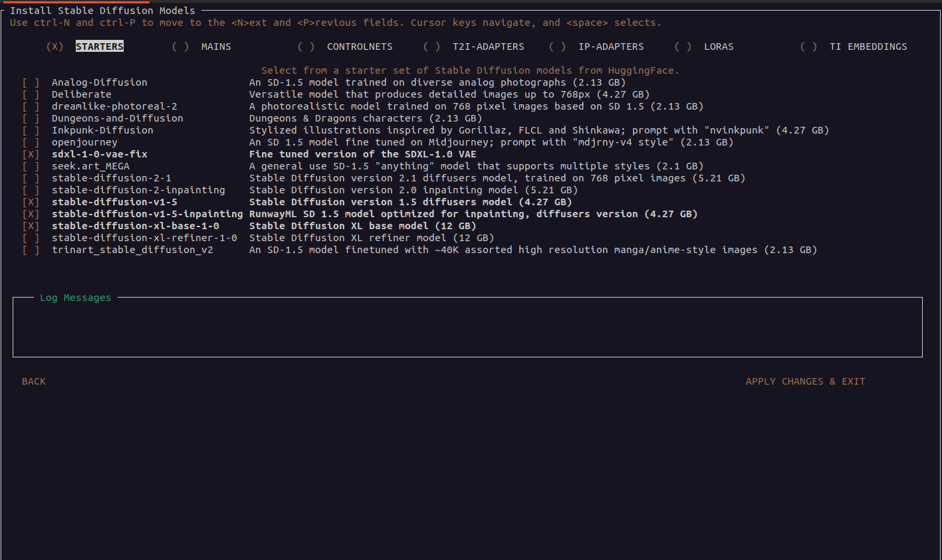
Task: Click APPLY CHANGES & EXIT
Action: click(806, 381)
